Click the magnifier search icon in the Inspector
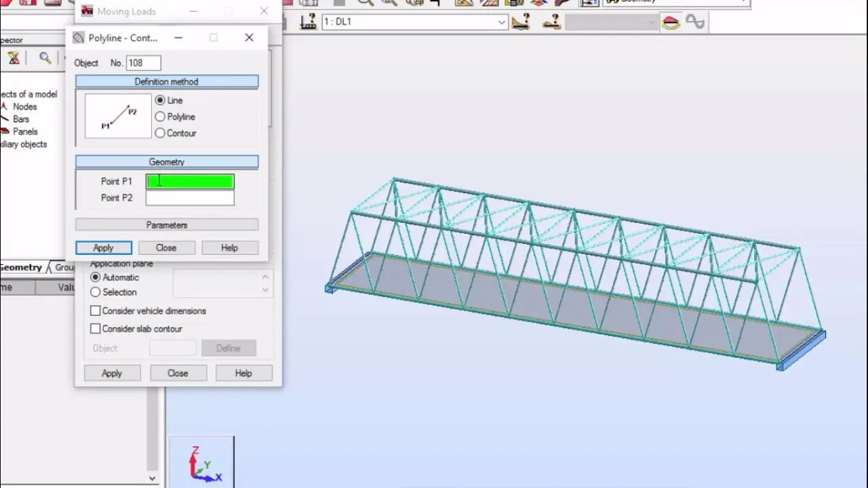This screenshot has width=868, height=488. click(x=45, y=58)
